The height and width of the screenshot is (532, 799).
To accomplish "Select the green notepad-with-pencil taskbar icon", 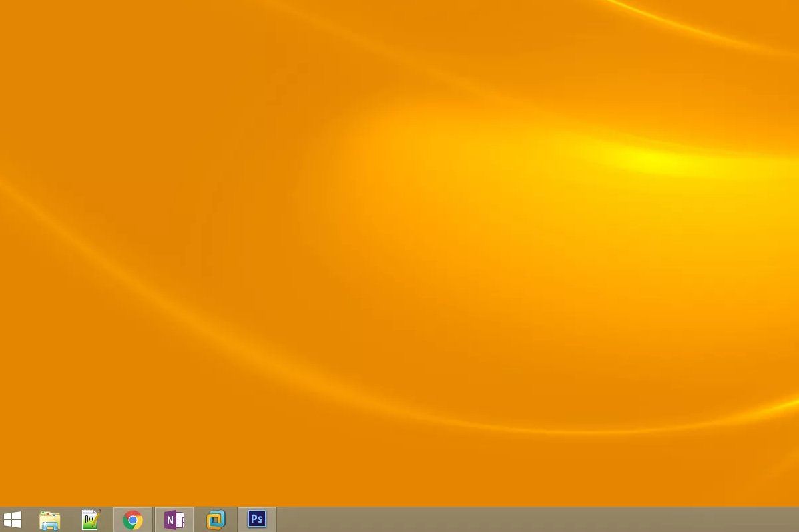I will [91, 519].
